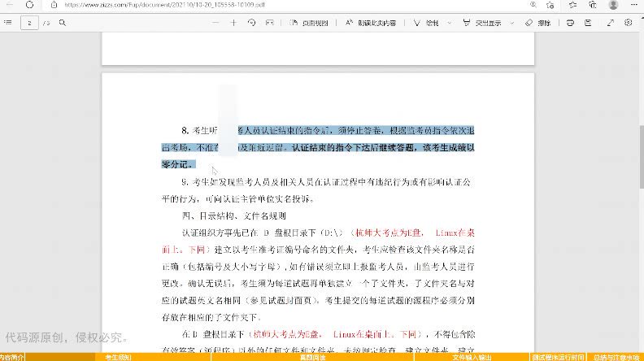Click the save PDF icon

point(587,23)
